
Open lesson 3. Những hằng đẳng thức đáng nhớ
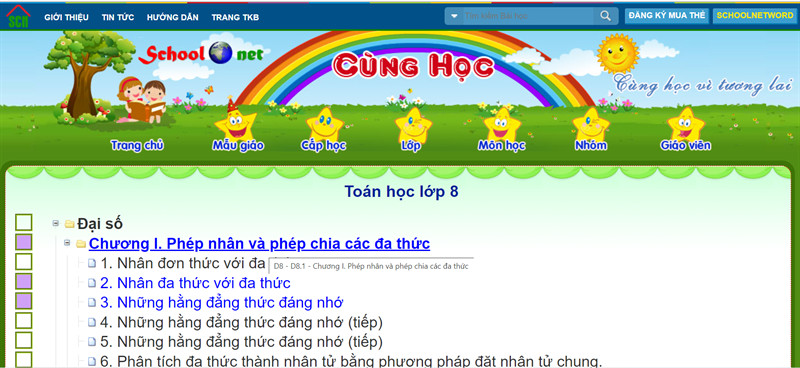pyautogui.click(x=221, y=303)
